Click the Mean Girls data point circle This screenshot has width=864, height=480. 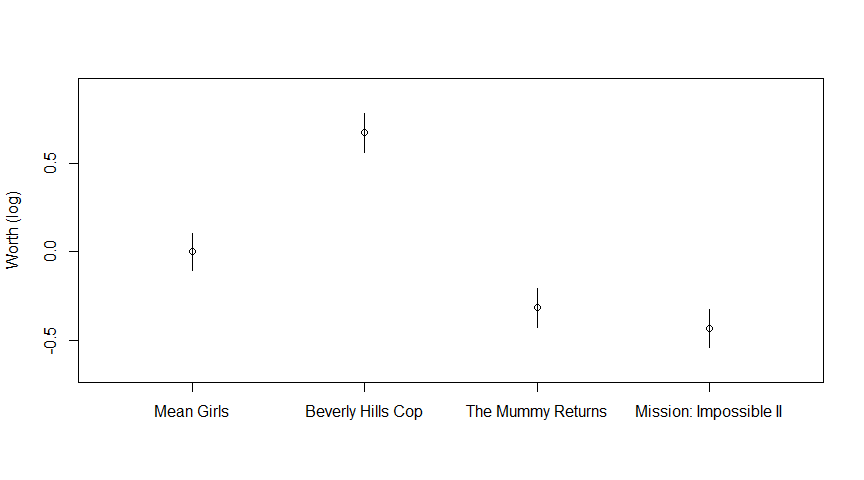click(192, 252)
